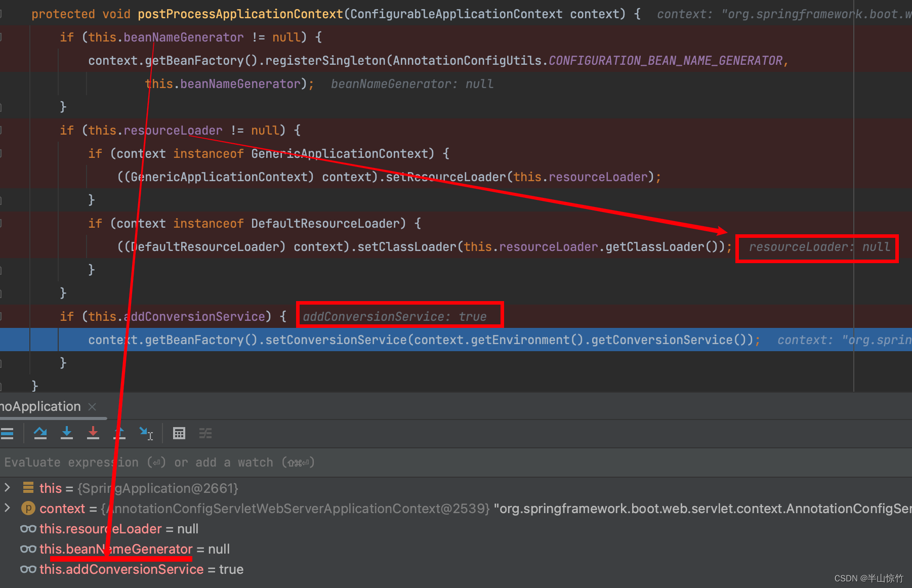Image resolution: width=912 pixels, height=588 pixels.
Task: Select the AnnotationConfigServletWebServerApplicationContext@2539 value
Action: pos(296,508)
